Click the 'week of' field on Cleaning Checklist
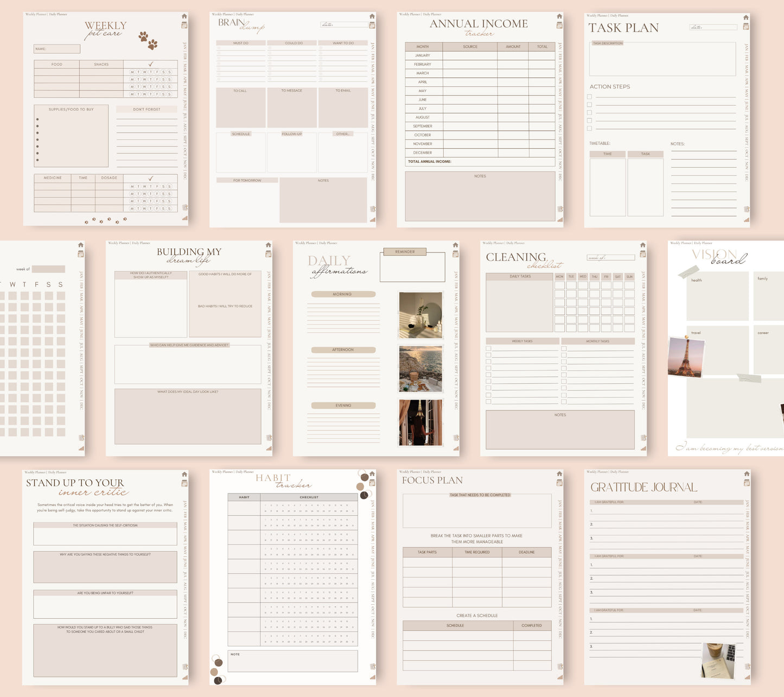Viewport: 784px width, 697px height. 611,257
